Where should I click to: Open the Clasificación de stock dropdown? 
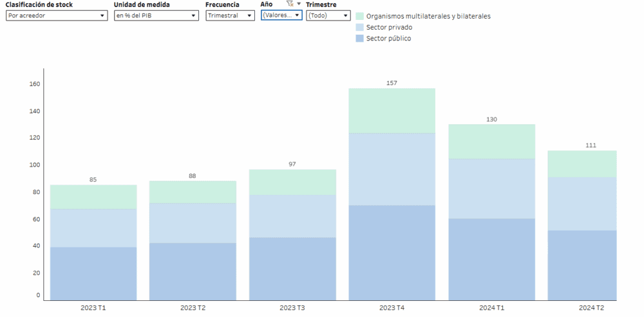[x=56, y=15]
